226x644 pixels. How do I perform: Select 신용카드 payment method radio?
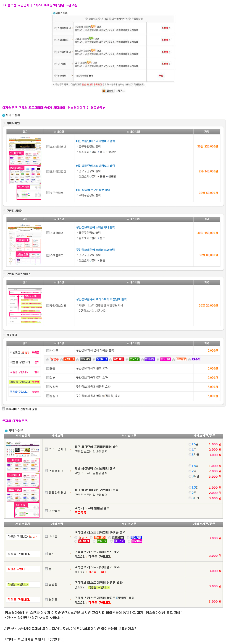tap(87, 19)
